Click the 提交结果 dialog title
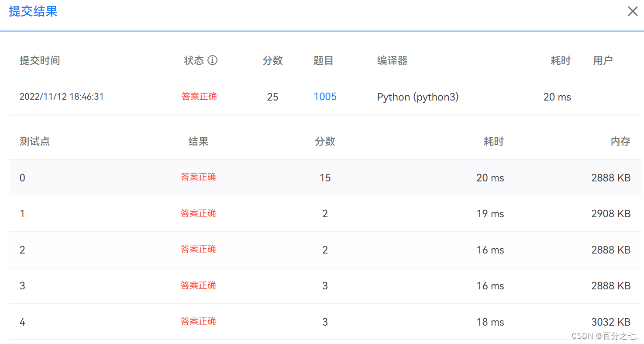 pyautogui.click(x=33, y=11)
